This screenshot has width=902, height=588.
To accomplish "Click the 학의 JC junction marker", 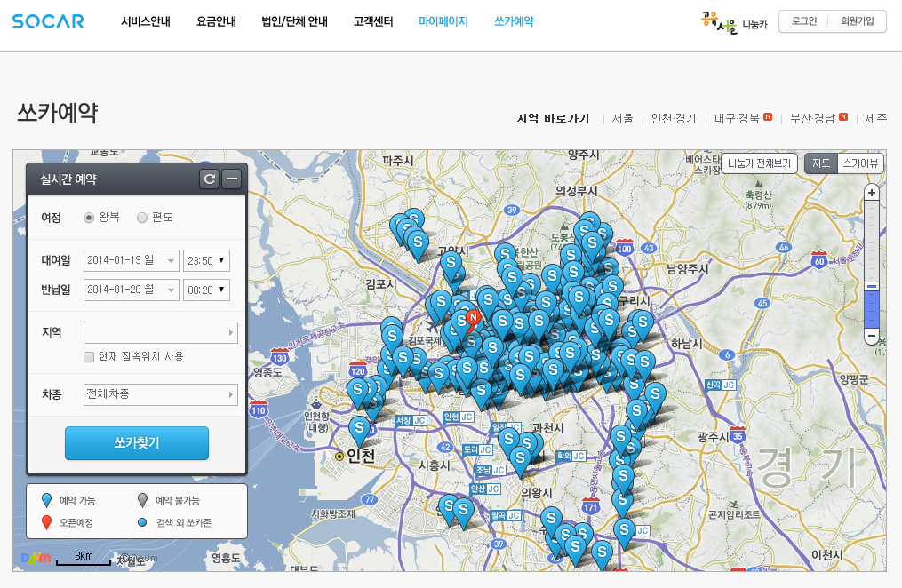I will (571, 456).
